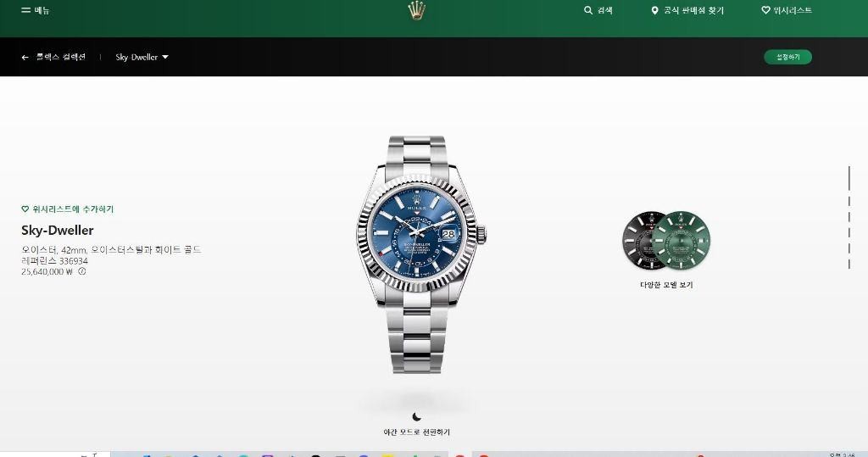Click the price info icon beside 25,640,000 ₩
Screen dimensions: 868x457
click(82, 271)
